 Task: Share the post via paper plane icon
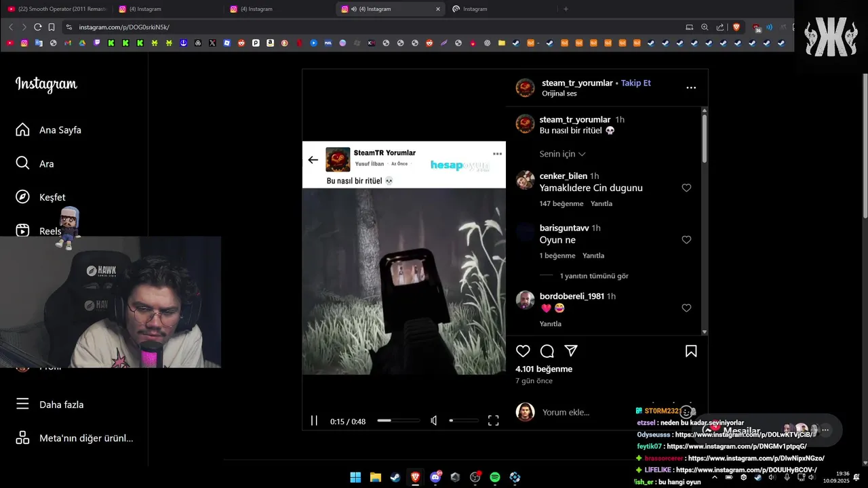(x=571, y=351)
